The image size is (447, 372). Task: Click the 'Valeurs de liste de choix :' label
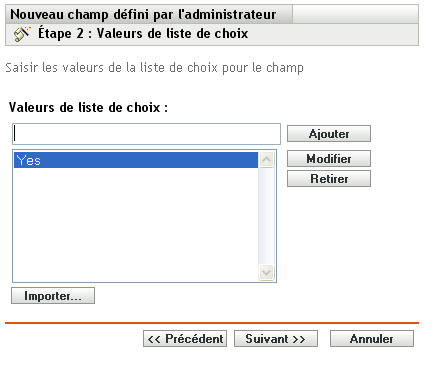point(88,107)
